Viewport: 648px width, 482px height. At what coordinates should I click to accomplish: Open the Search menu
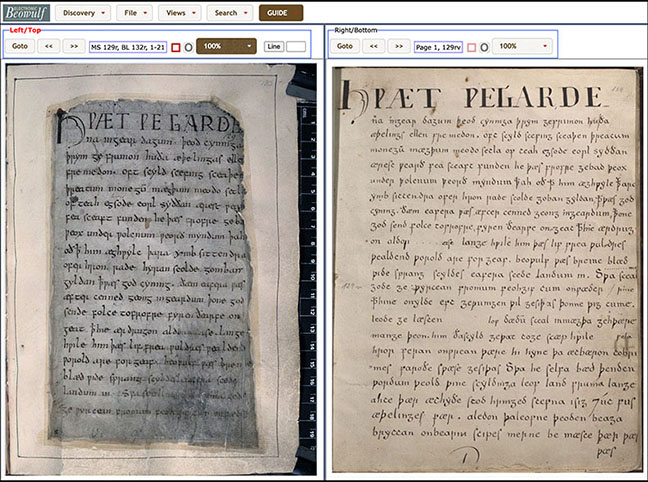click(230, 13)
